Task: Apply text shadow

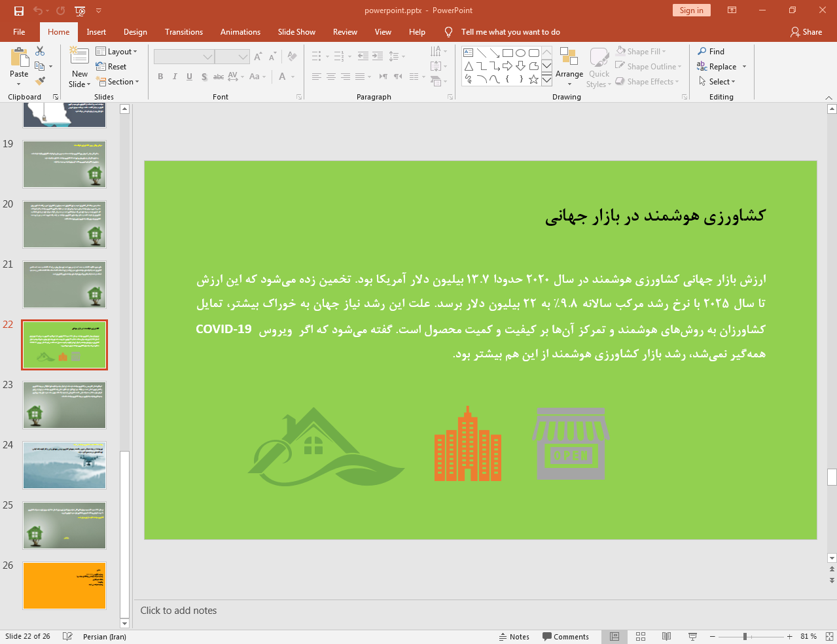Action: point(204,77)
